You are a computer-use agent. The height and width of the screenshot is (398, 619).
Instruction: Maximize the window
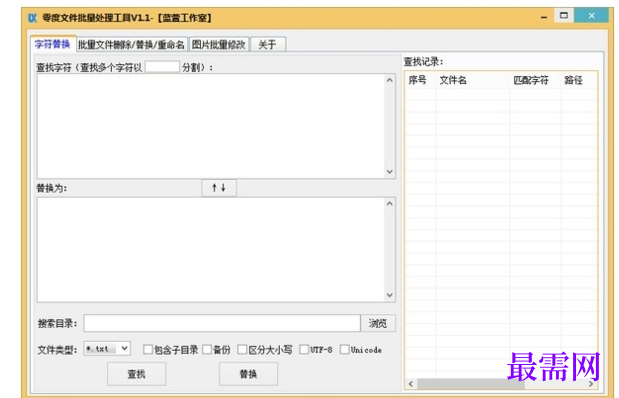pyautogui.click(x=564, y=16)
